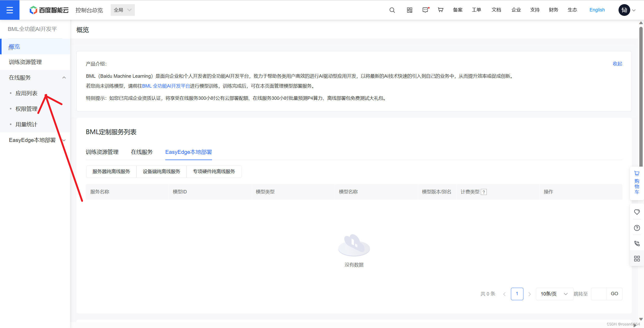The height and width of the screenshot is (328, 644).
Task: Click the apps grid icon at bottom of right panel
Action: coord(637,259)
